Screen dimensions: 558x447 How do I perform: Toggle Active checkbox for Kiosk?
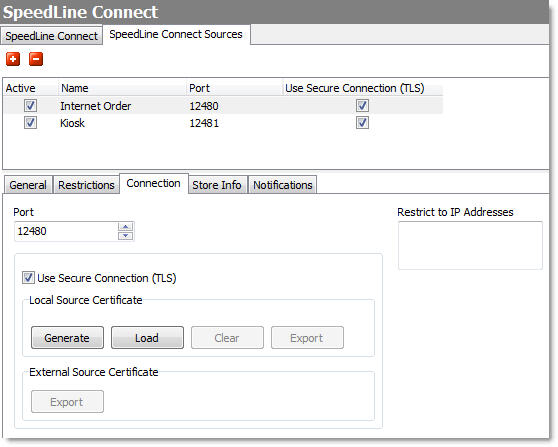[x=30, y=122]
